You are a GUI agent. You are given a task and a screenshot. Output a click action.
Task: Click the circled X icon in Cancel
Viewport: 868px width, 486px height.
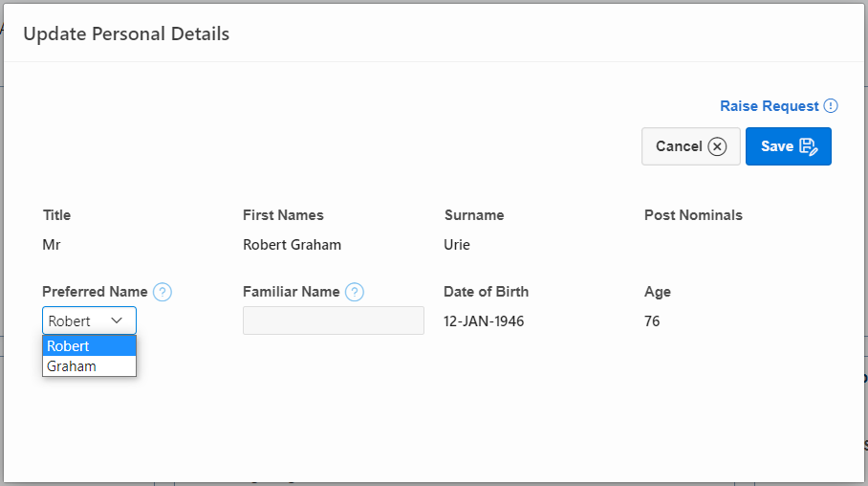[717, 146]
